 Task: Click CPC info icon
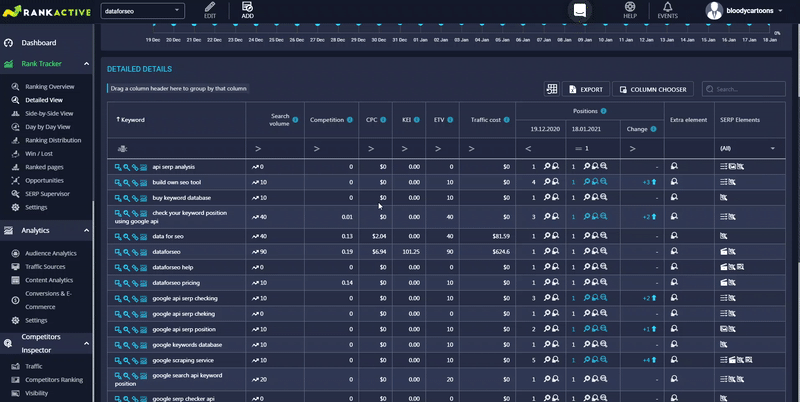(383, 120)
